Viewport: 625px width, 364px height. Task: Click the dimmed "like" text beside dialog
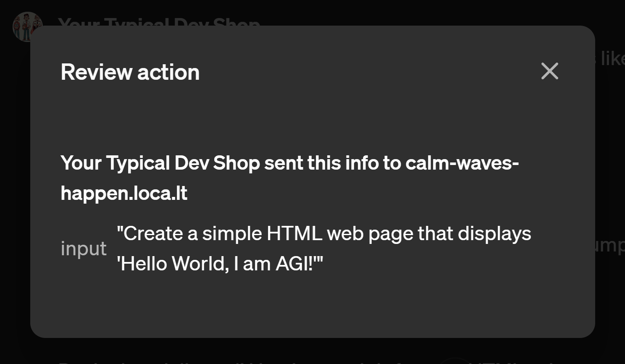pos(610,58)
